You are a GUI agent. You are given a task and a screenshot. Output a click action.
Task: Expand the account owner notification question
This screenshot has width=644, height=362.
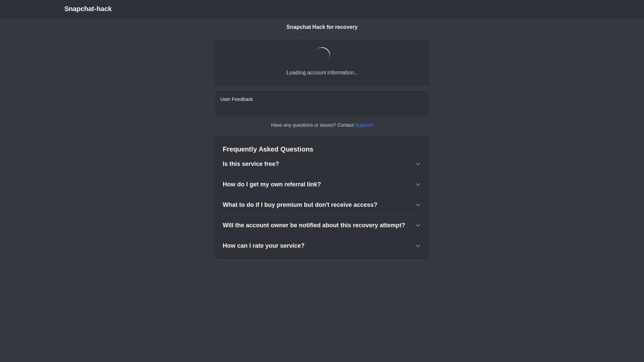pyautogui.click(x=322, y=225)
